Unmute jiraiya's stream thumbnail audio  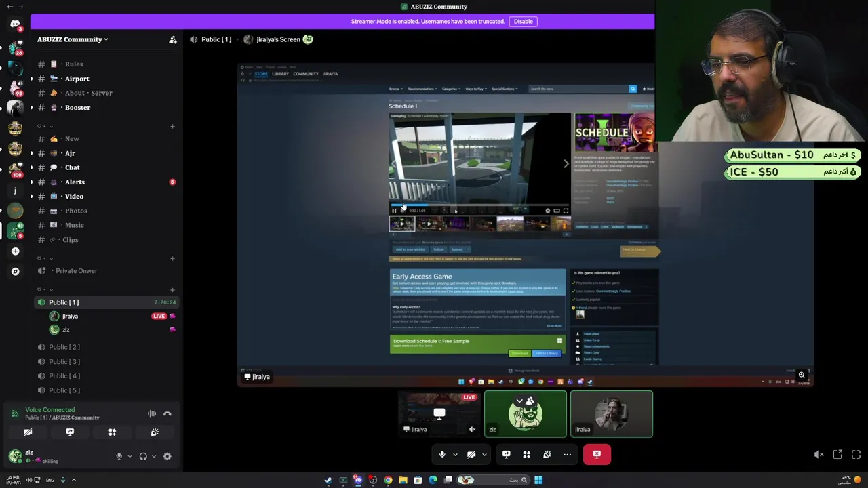[x=473, y=429]
